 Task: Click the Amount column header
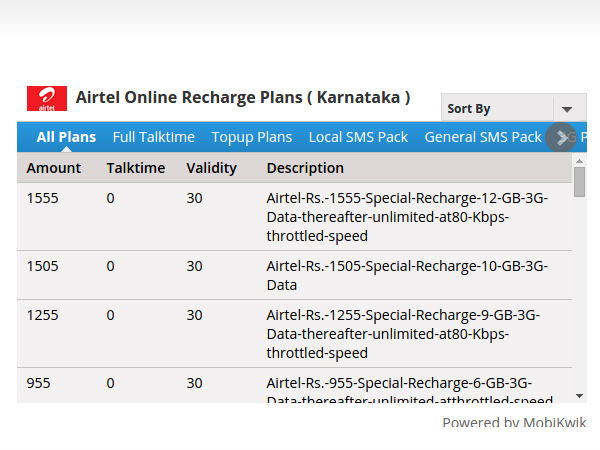pyautogui.click(x=54, y=168)
